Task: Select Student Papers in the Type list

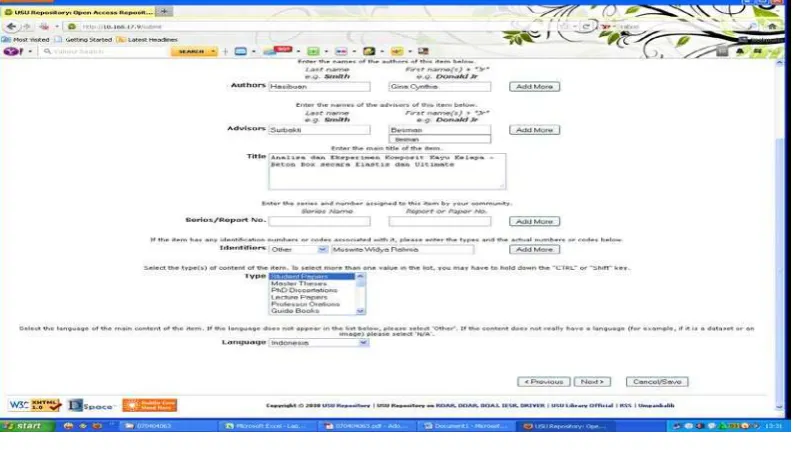Action: click(x=312, y=277)
